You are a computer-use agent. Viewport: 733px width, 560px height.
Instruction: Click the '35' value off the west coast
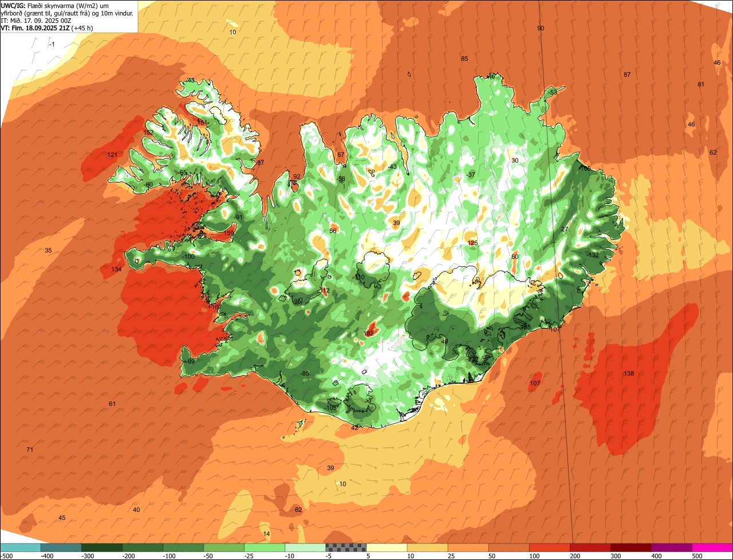pos(48,250)
